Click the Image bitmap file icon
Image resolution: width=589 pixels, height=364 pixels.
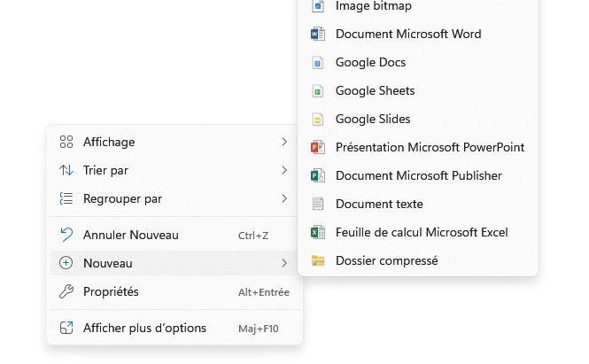(x=318, y=6)
